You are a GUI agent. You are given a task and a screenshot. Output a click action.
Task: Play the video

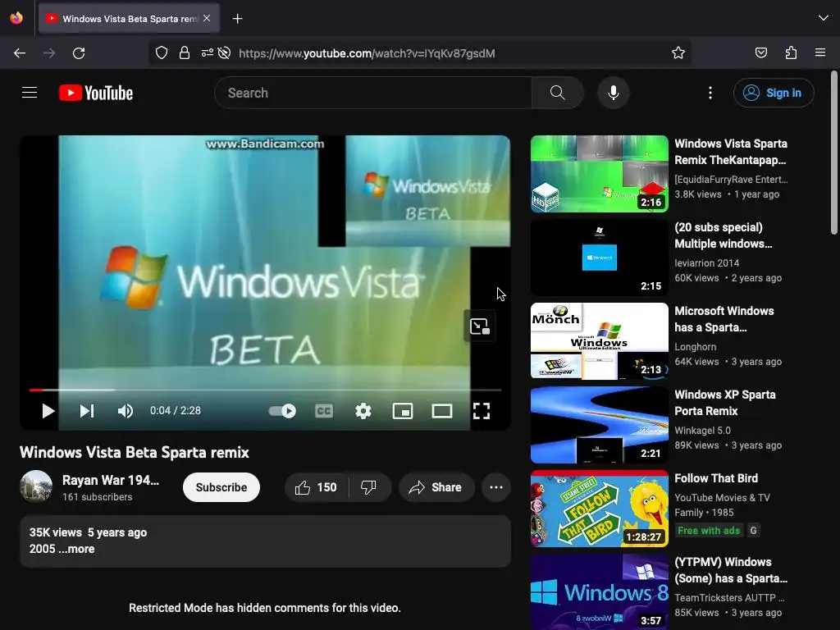point(48,411)
